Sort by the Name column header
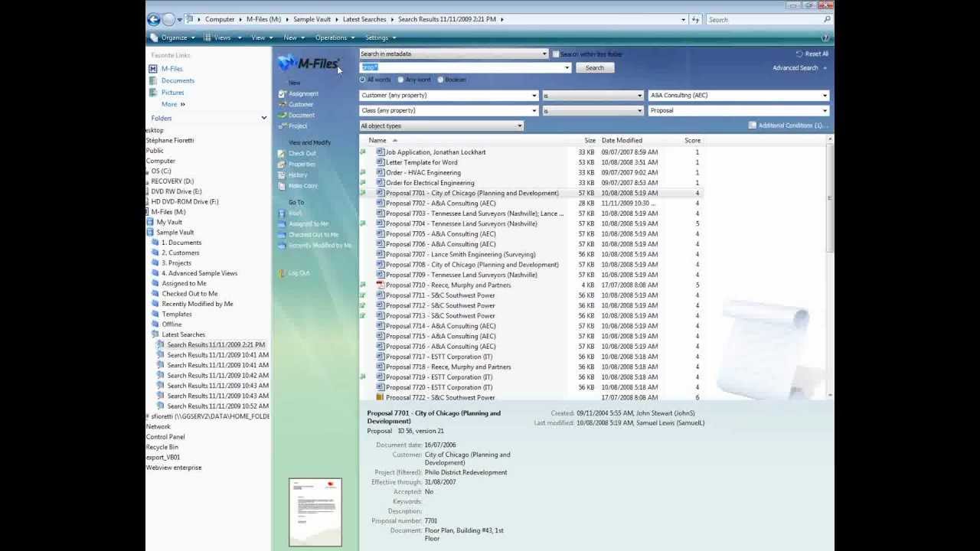Viewport: 980px width, 551px height. 377,140
